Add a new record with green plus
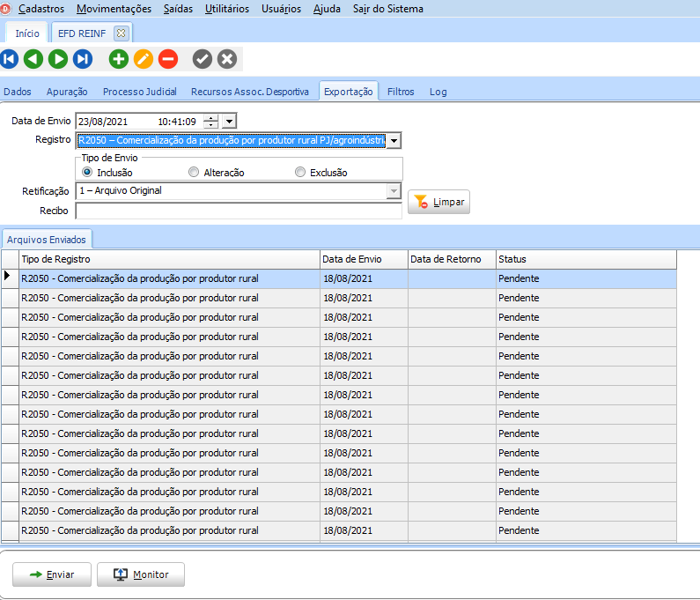The image size is (700, 600). click(x=119, y=59)
